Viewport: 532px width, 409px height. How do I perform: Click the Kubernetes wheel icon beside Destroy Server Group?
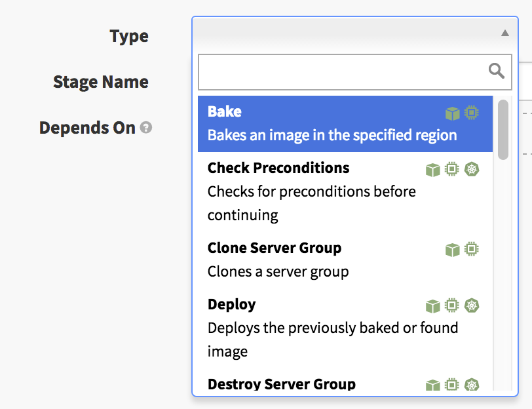tap(472, 385)
